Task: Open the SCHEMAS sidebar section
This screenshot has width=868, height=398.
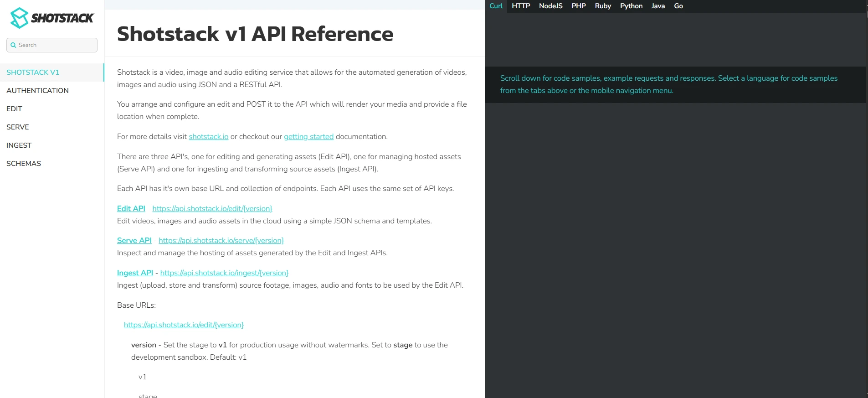Action: pyautogui.click(x=52, y=164)
